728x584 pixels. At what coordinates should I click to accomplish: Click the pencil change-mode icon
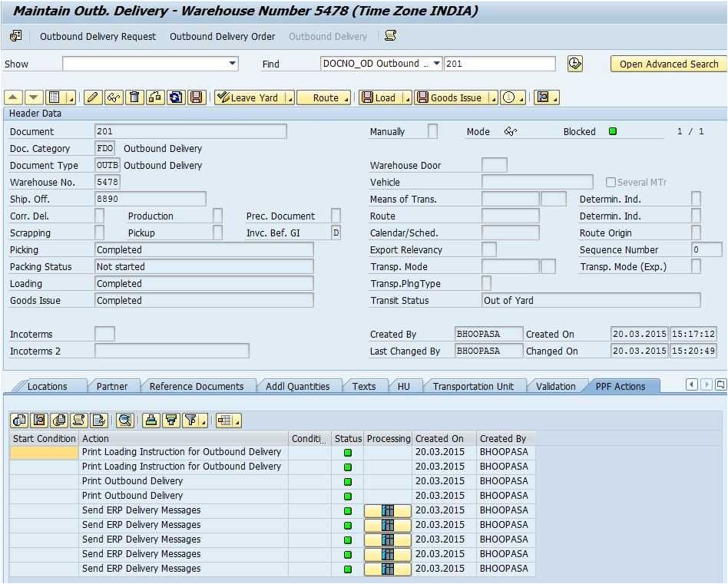coord(92,97)
